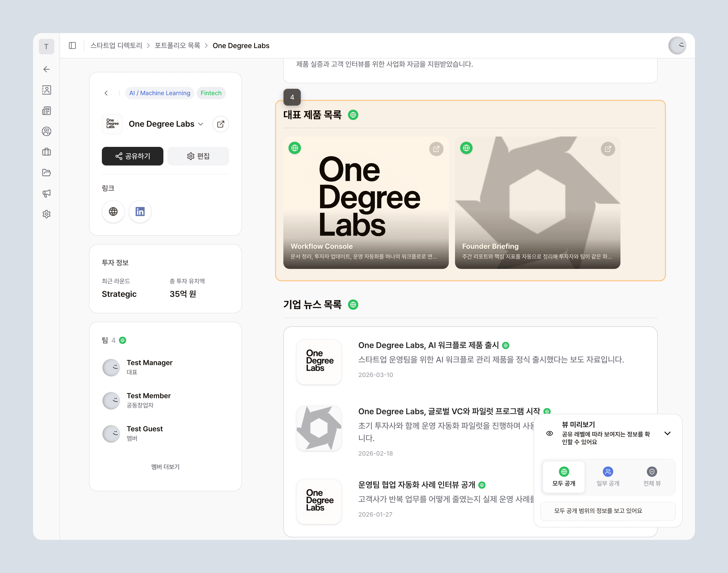Click globe icon after 사례 인터뷰 공개 title
The width and height of the screenshot is (728, 573).
(482, 485)
